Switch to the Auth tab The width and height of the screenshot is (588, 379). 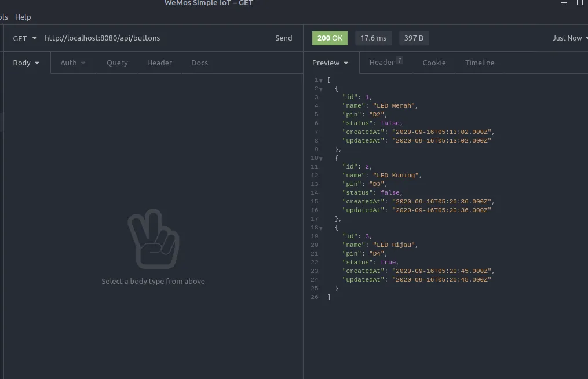[x=72, y=63]
